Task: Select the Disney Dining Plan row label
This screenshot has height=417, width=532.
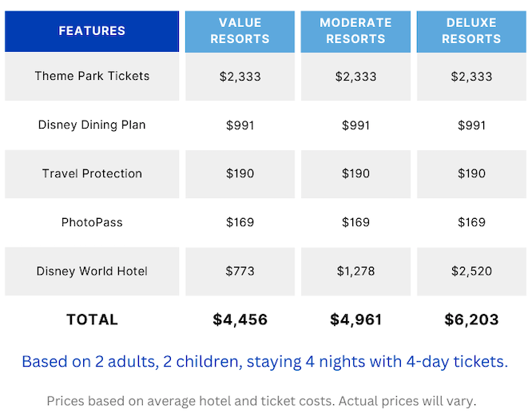Action: pos(92,125)
